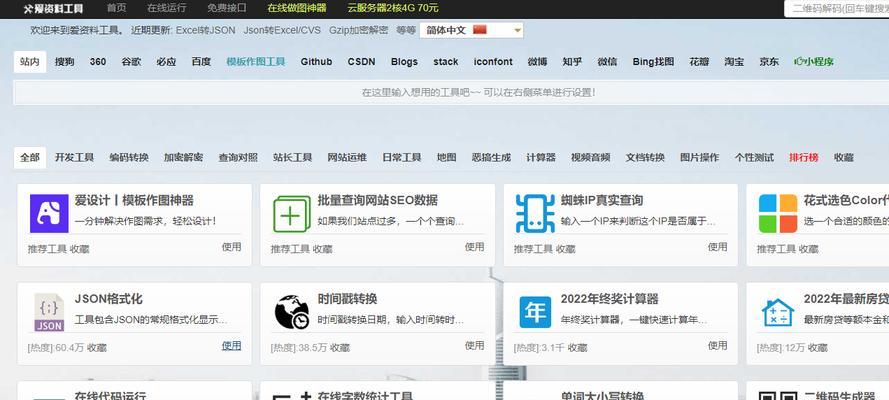
Task: Select the 微信 search tab
Action: (x=607, y=62)
